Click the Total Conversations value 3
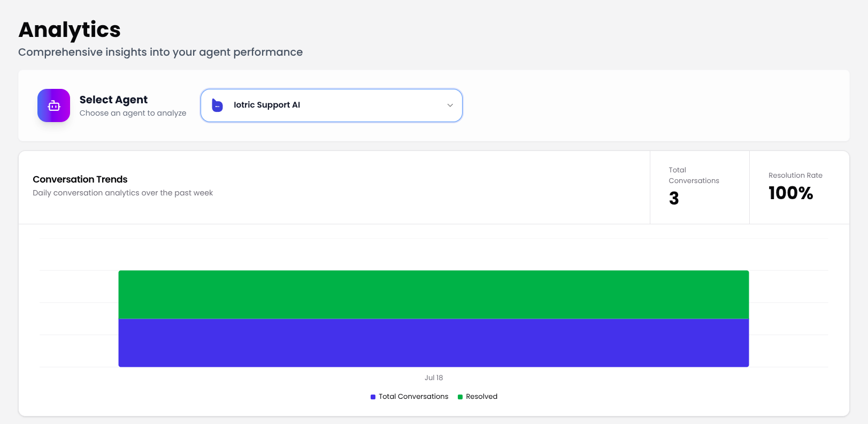The height and width of the screenshot is (424, 868). pyautogui.click(x=674, y=199)
